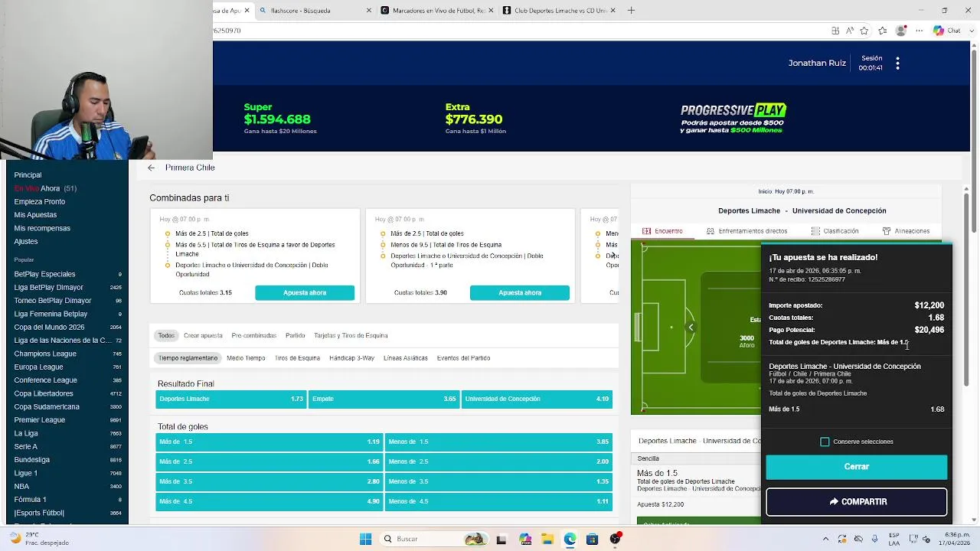The image size is (980, 551).
Task: Select the Pre-combinadas filter
Action: tap(253, 335)
